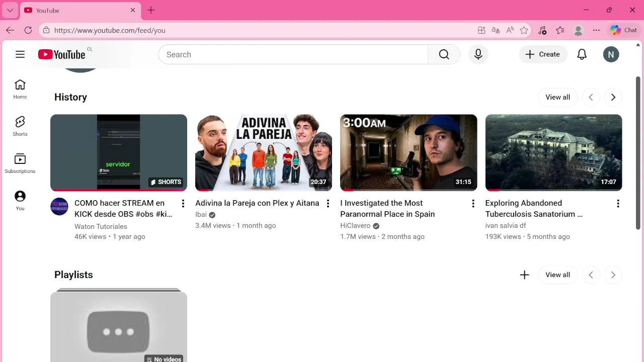Play the SHORTS servidor thumbnail
The image size is (644, 362).
click(x=119, y=153)
